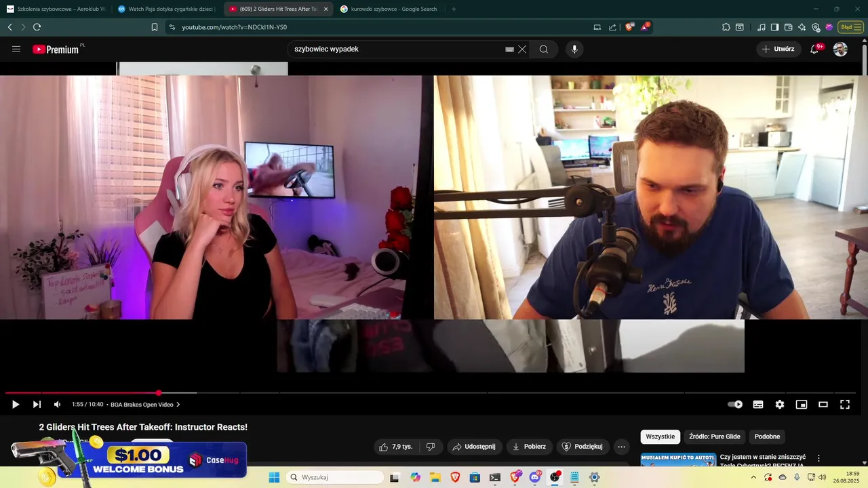
Task: Open the browser extensions puzzle icon
Action: click(726, 27)
